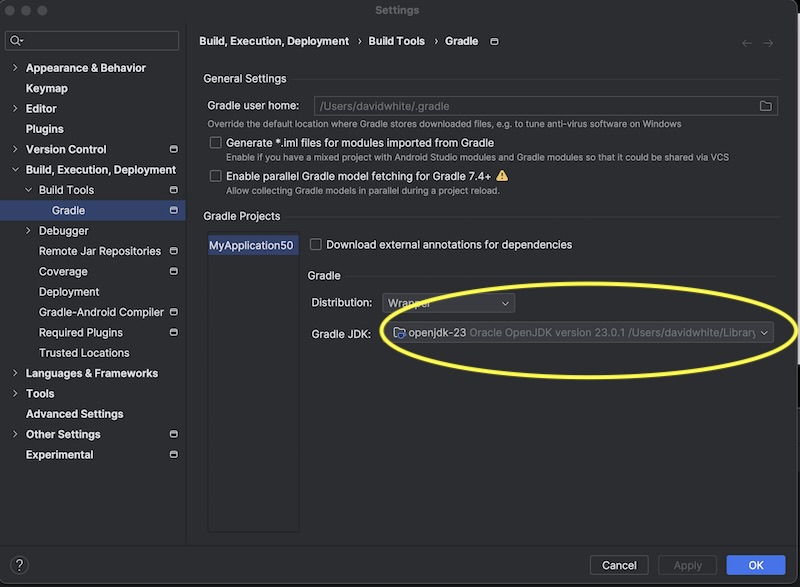The height and width of the screenshot is (587, 800).
Task: Expand the Debugger tree node
Action: point(28,231)
